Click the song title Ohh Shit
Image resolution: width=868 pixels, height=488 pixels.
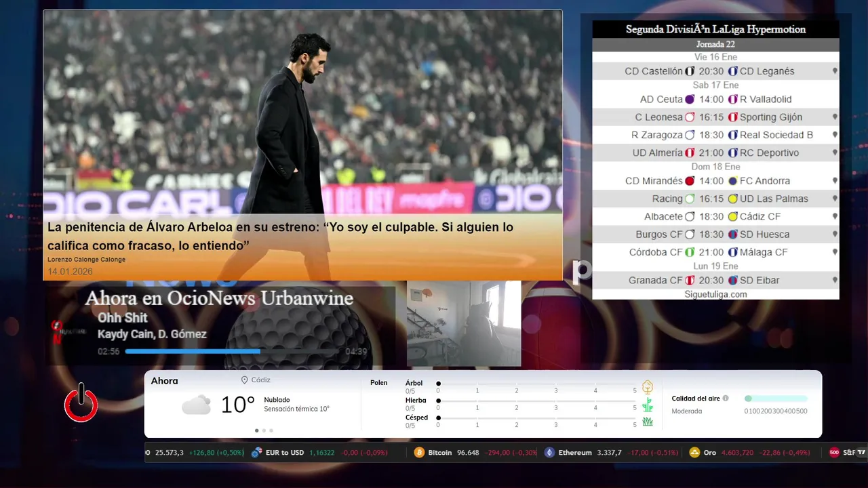(x=123, y=318)
